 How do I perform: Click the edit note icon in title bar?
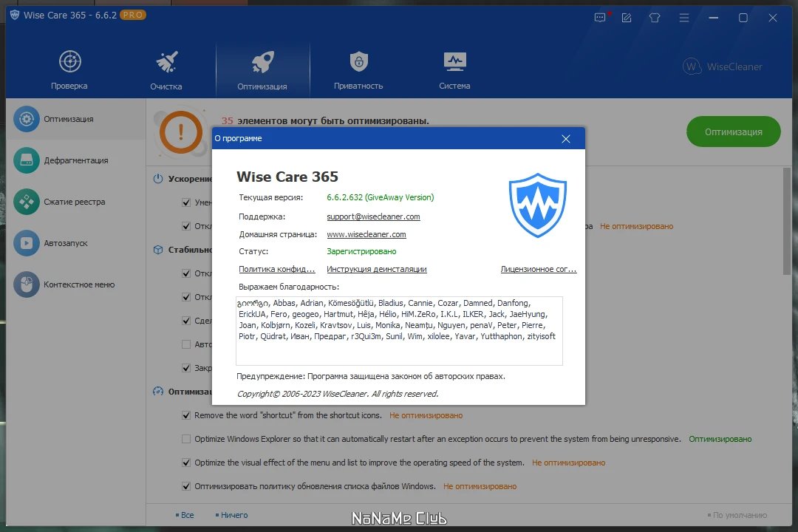tap(627, 18)
